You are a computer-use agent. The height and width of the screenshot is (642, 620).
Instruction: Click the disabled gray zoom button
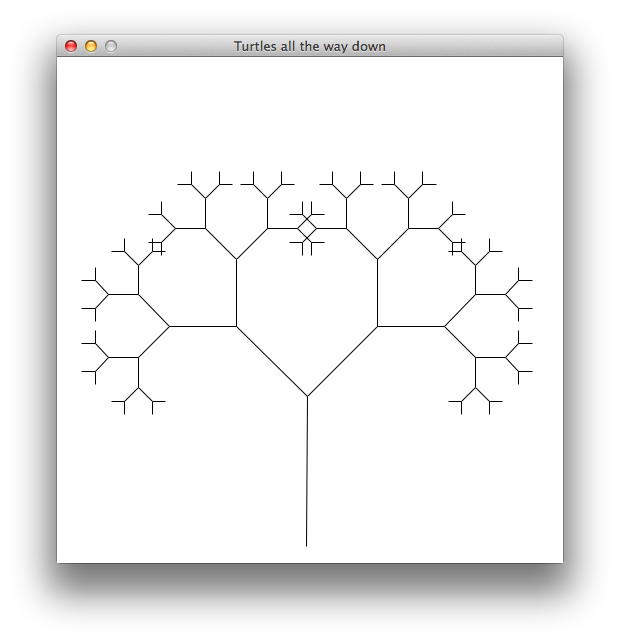111,46
